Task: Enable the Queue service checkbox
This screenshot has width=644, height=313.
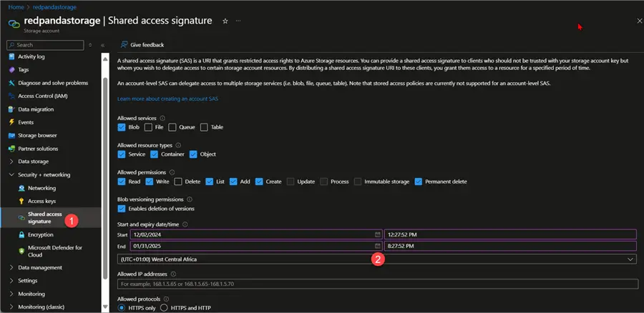Action: point(172,127)
